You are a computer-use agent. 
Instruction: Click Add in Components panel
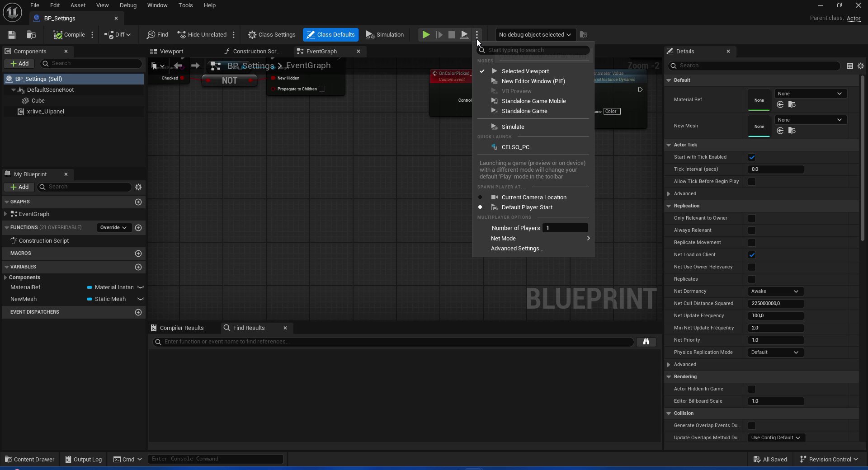pos(19,64)
